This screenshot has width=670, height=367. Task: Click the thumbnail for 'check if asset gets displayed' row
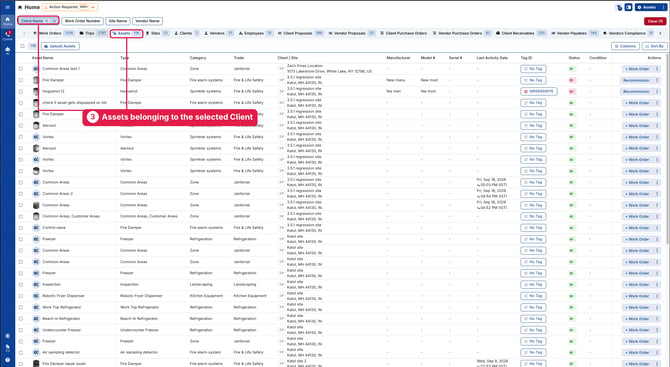(36, 103)
